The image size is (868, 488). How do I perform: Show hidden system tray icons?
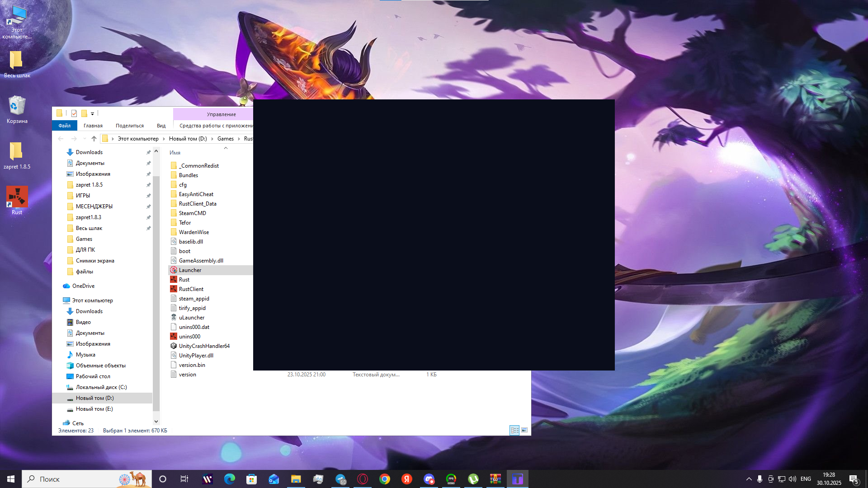coord(749,479)
